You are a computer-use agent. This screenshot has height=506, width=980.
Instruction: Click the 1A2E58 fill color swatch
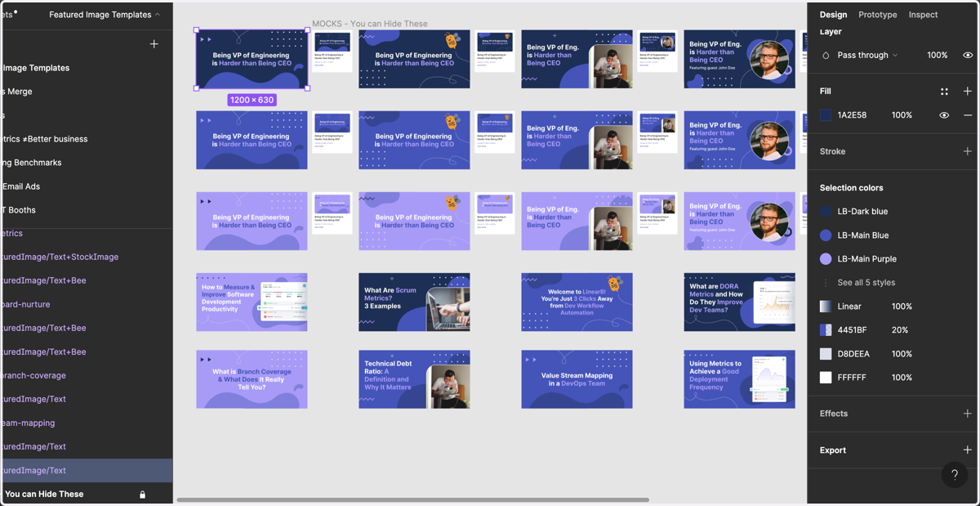826,115
